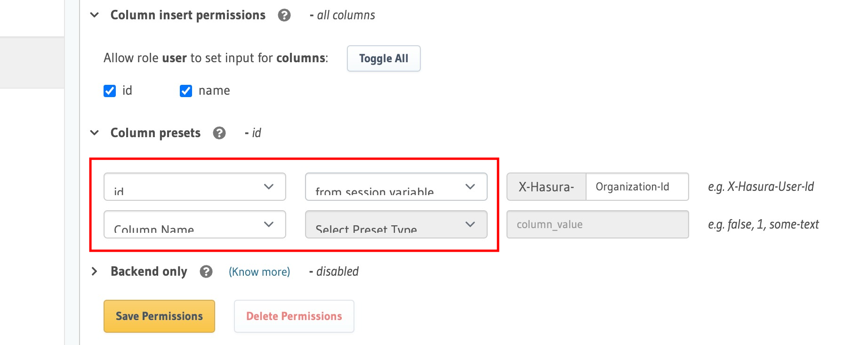Open the Column insert permissions help tooltip
This screenshot has height=345, width=868.
click(x=284, y=15)
